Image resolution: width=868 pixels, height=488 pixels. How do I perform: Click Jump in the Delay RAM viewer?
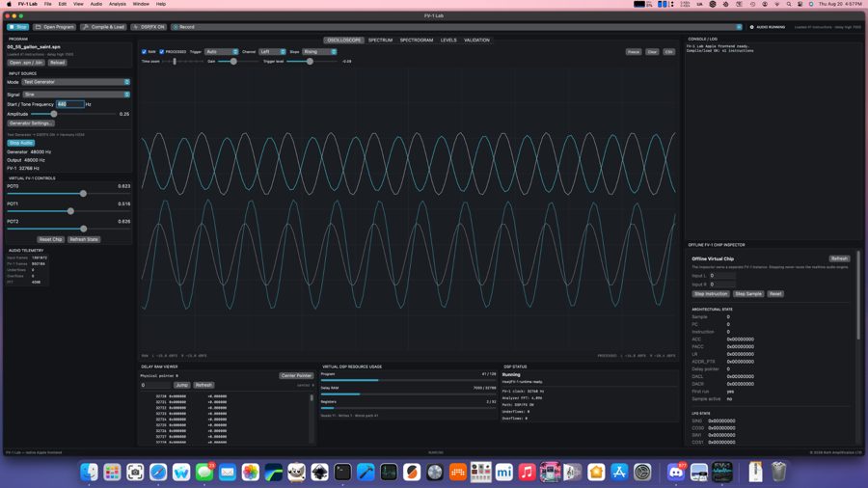point(181,385)
